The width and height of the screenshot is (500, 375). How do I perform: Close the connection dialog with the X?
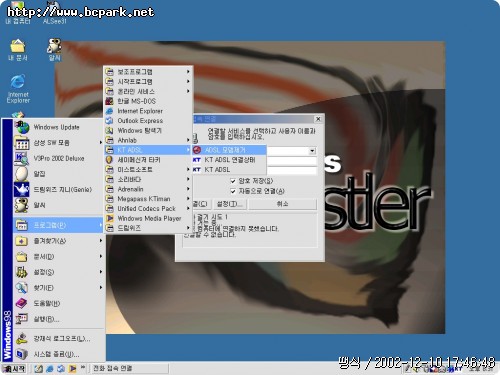tap(318, 119)
